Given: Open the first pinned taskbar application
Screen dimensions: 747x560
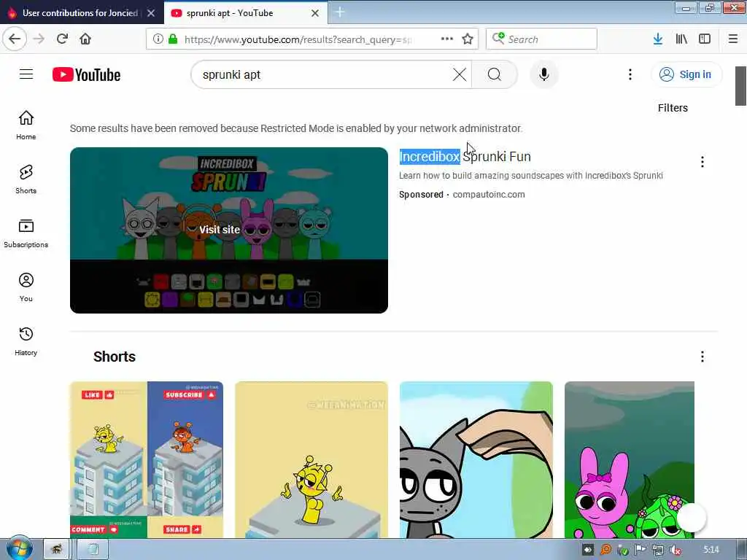Looking at the screenshot, I should [57, 550].
